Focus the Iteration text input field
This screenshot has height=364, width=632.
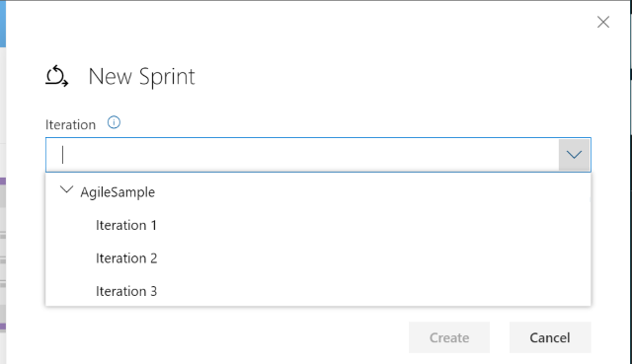pos(302,155)
